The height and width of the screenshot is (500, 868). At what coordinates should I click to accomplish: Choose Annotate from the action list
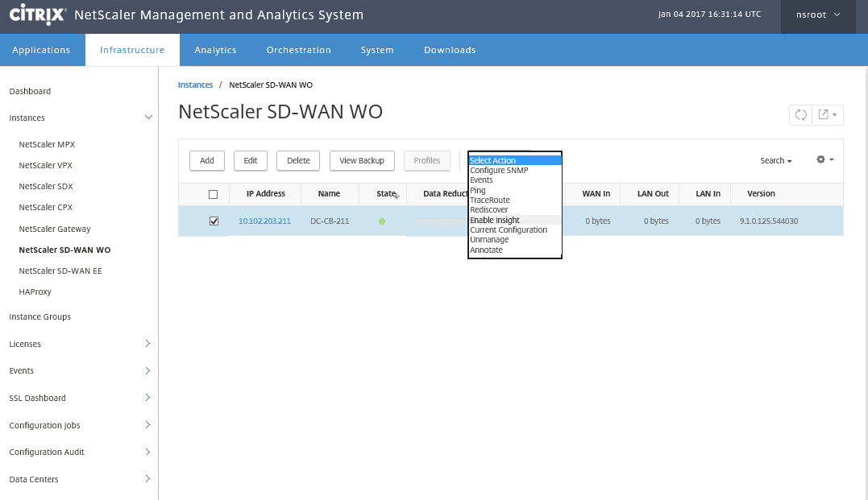point(515,250)
